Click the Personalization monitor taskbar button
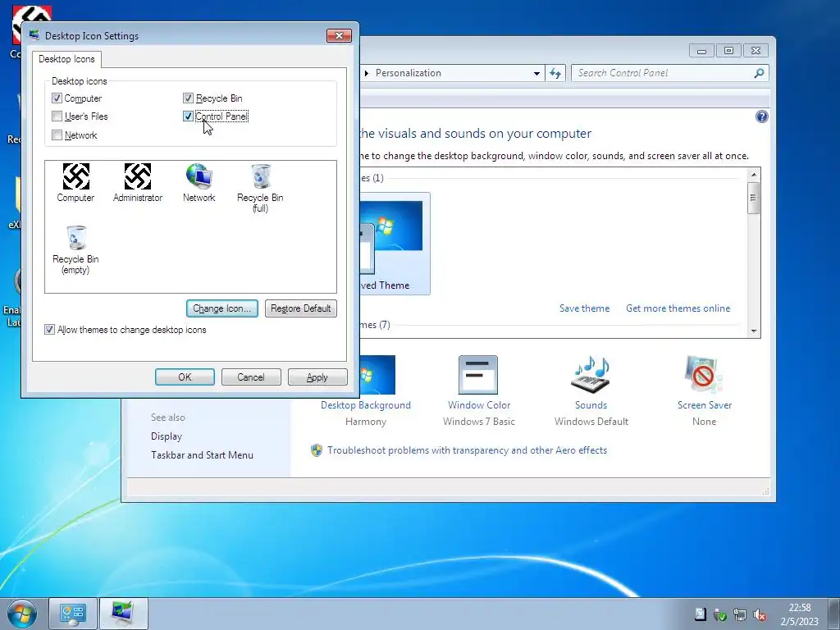Viewport: 840px width, 630px height. (x=123, y=614)
